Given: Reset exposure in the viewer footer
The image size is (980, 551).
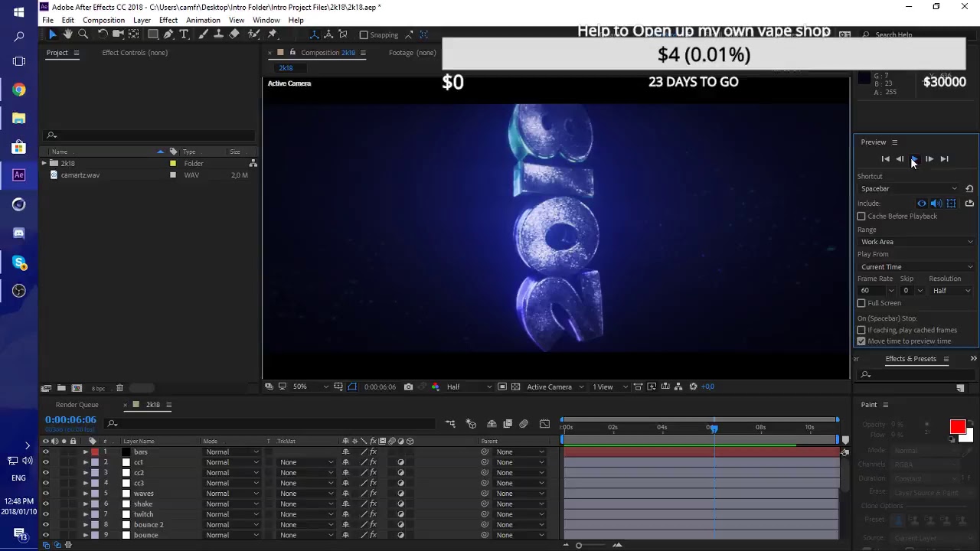Looking at the screenshot, I should (x=694, y=386).
